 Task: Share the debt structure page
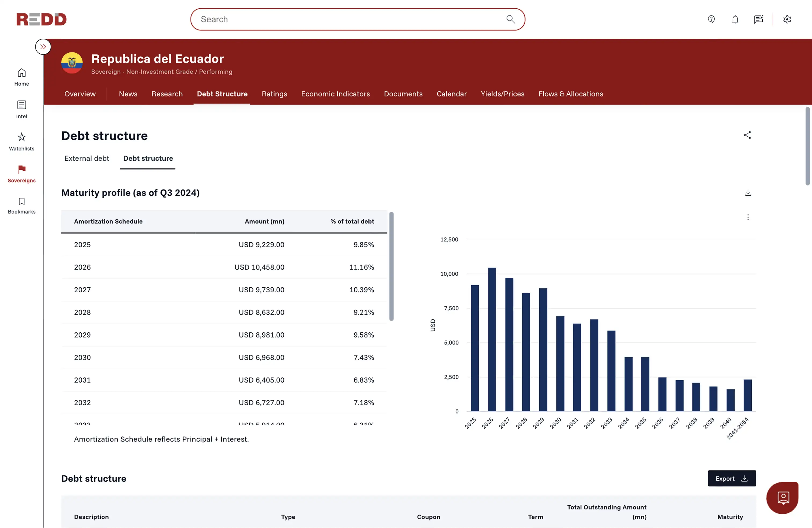pos(748,135)
